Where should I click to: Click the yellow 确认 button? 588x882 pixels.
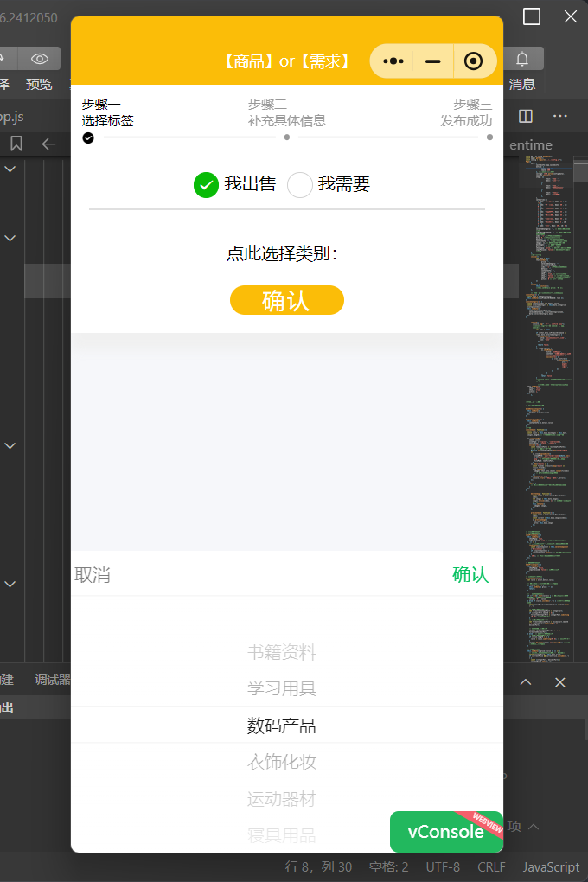click(x=287, y=300)
